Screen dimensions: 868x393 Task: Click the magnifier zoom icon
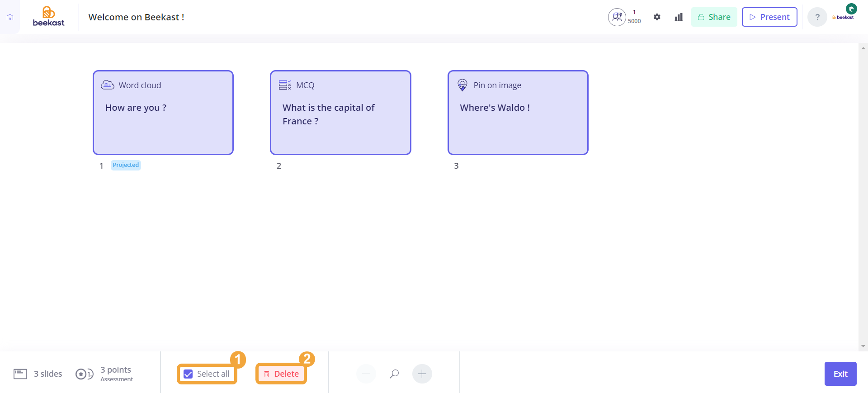[394, 374]
